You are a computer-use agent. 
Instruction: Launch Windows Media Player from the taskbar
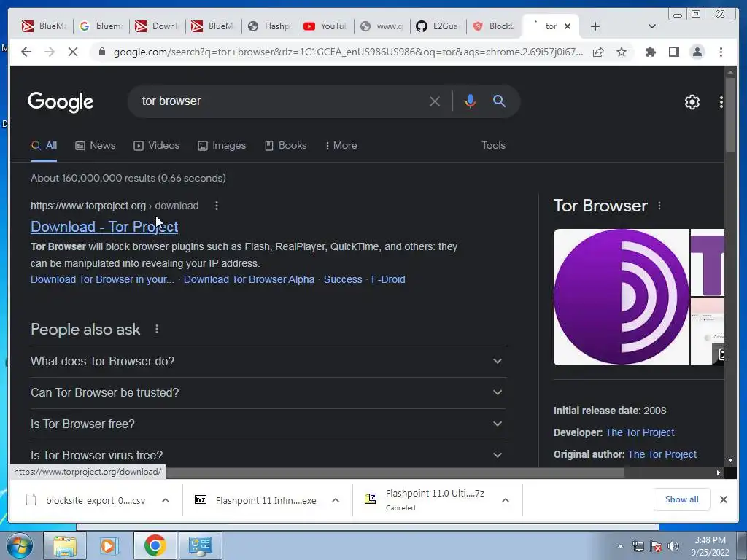109,545
